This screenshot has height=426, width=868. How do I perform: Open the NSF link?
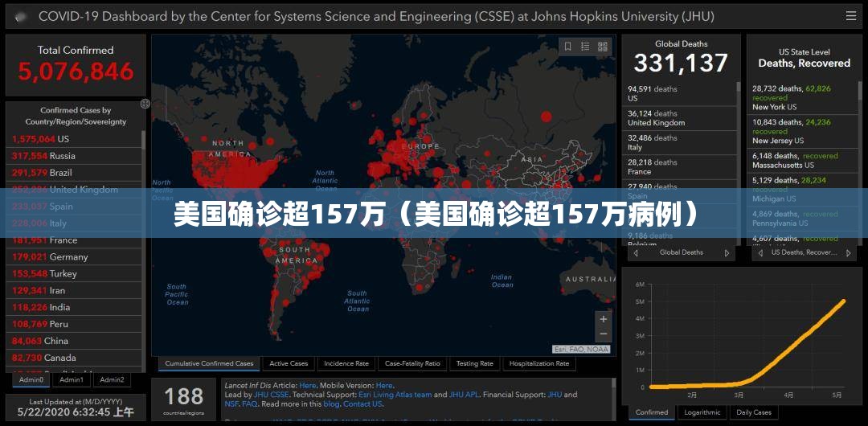click(x=231, y=403)
